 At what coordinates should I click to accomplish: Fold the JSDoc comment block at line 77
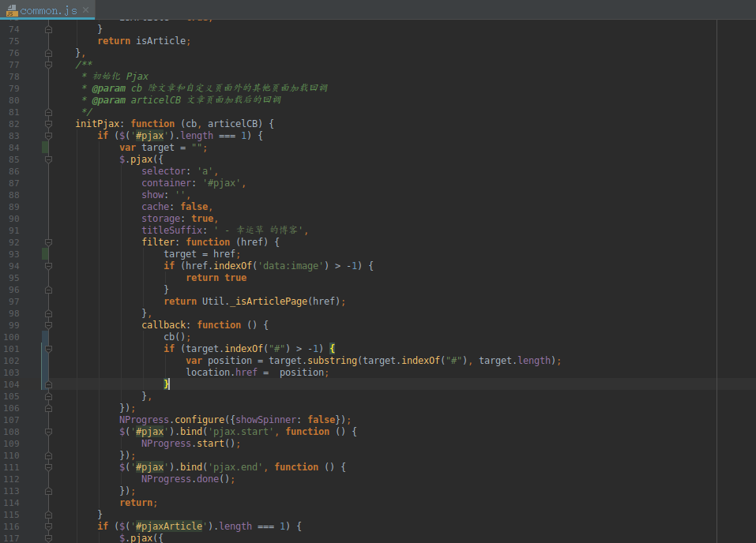tap(49, 65)
